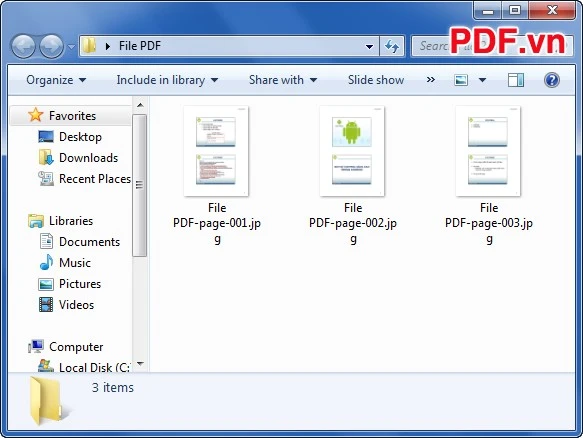The height and width of the screenshot is (438, 583).
Task: Click the refresh icon next to address bar
Action: (x=392, y=46)
